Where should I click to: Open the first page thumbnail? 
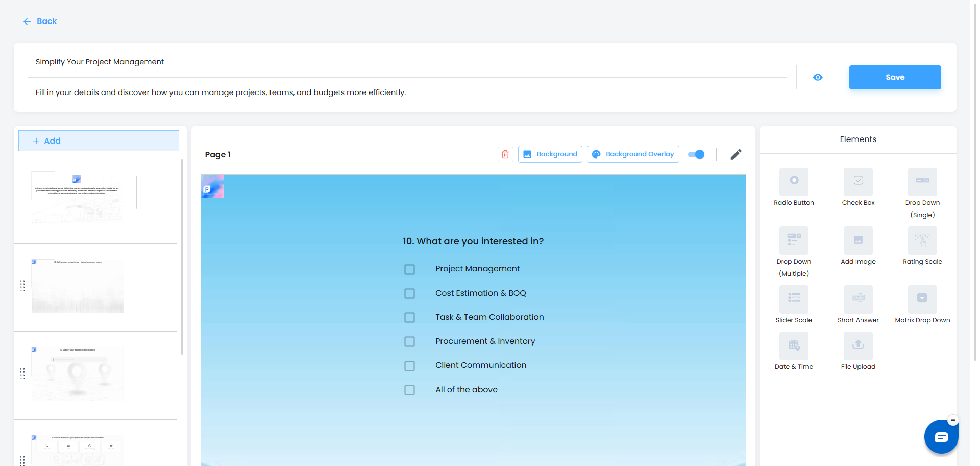tap(78, 198)
